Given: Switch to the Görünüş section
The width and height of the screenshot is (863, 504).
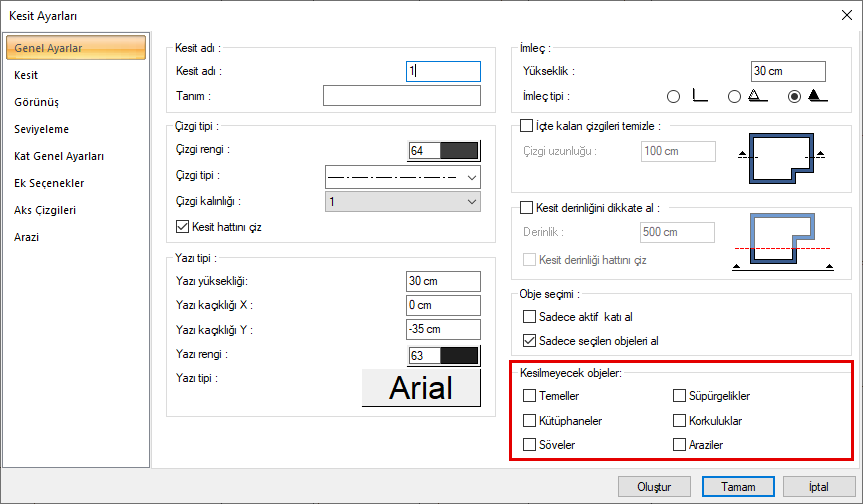Looking at the screenshot, I should (x=37, y=102).
